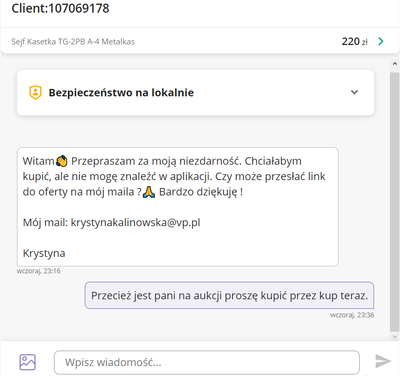400x376 pixels.
Task: Select the incoming message from Krystyna
Action: (x=178, y=207)
